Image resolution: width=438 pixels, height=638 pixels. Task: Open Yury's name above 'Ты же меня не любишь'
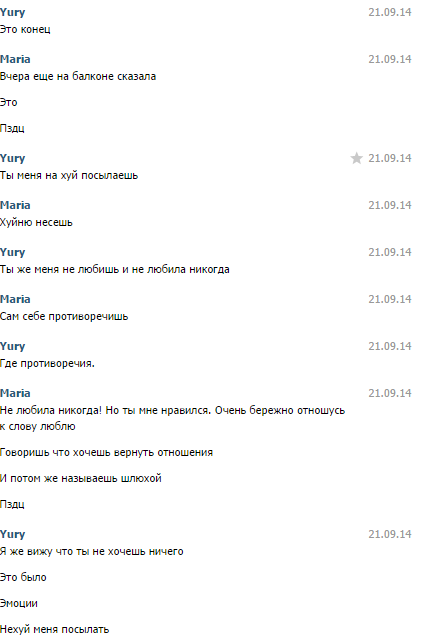[13, 252]
